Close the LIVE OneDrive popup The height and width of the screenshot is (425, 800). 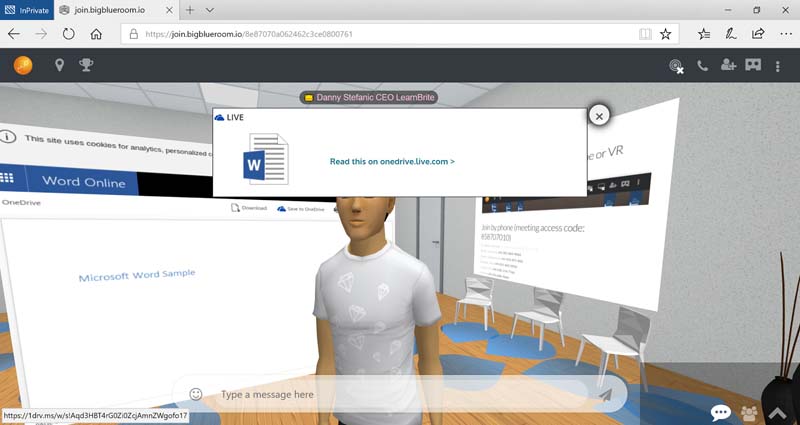599,116
